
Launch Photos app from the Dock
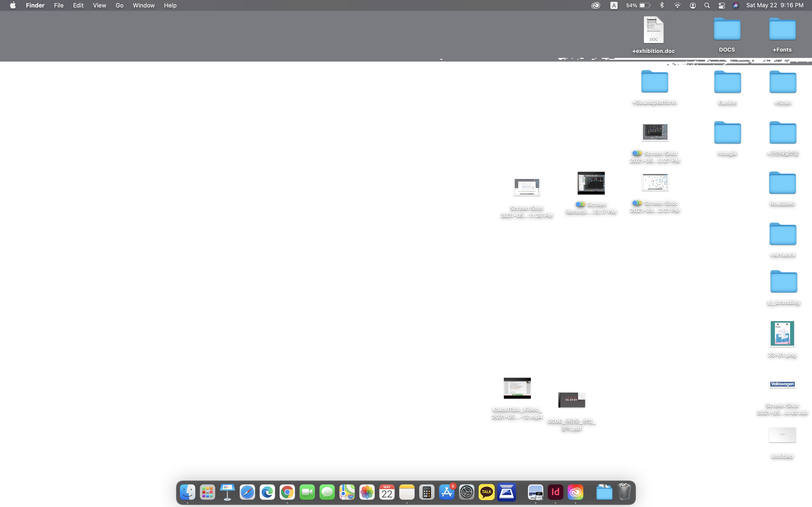pos(367,492)
